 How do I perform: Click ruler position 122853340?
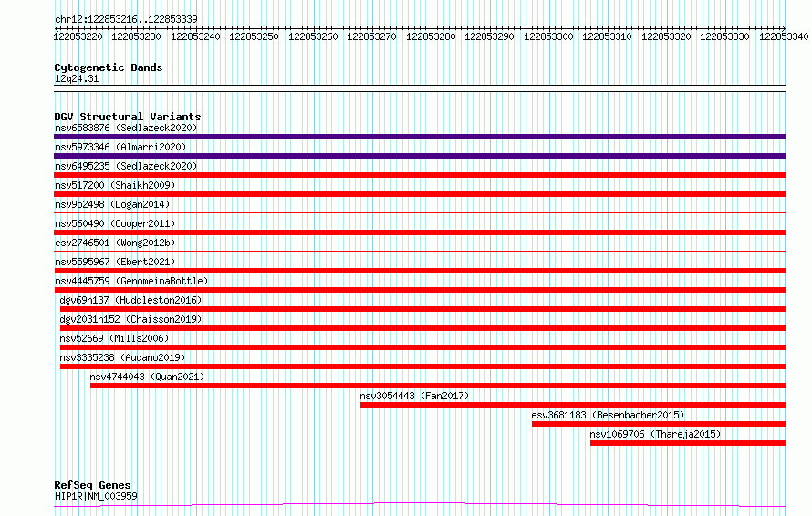783,36
